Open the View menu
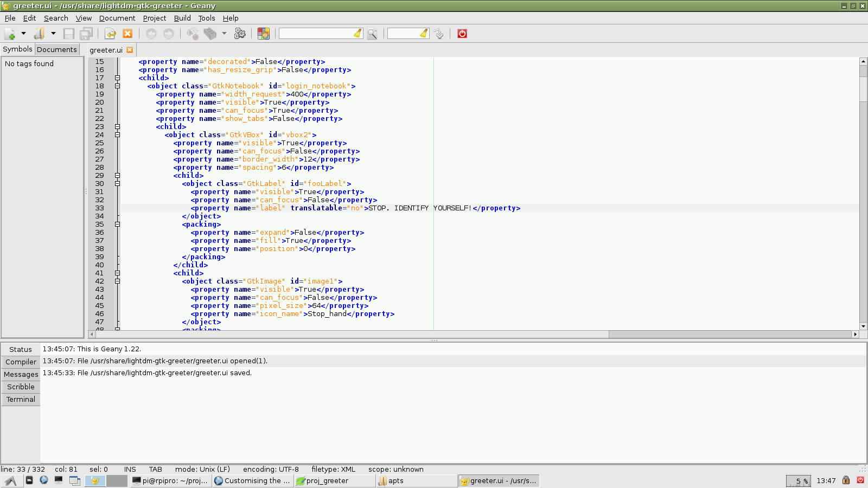The image size is (868, 488). pos(84,18)
